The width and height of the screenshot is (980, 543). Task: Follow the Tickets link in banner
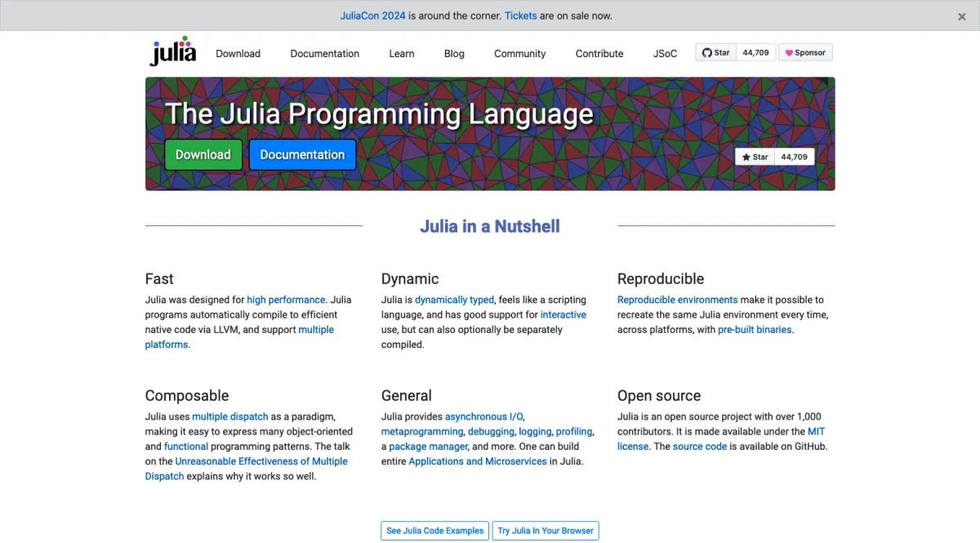tap(521, 16)
